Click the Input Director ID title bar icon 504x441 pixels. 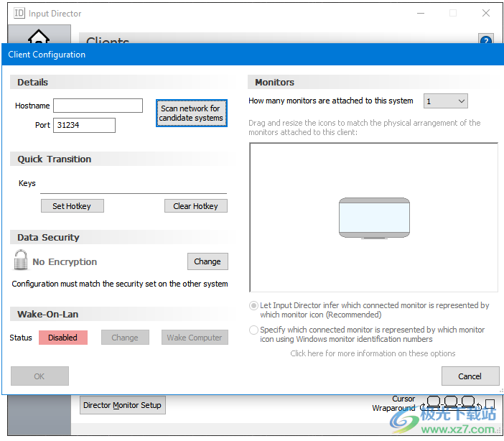pyautogui.click(x=19, y=13)
